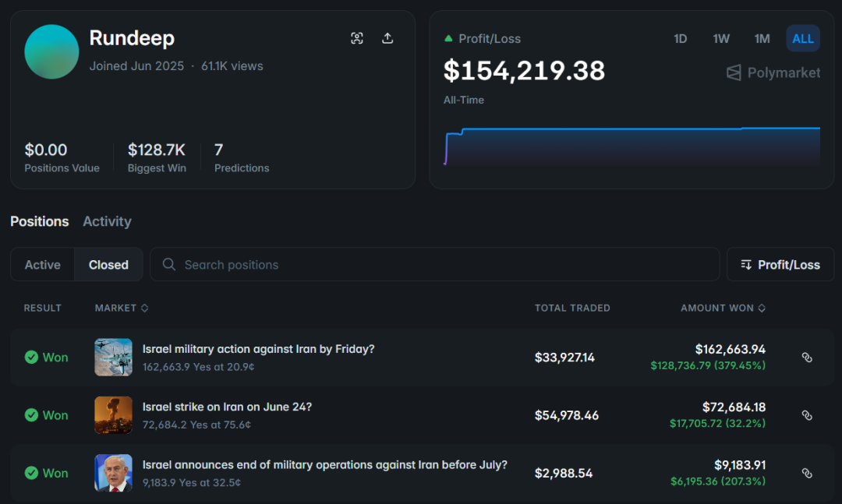This screenshot has height=504, width=842.
Task: Copy link for end of operations market
Action: click(x=807, y=473)
